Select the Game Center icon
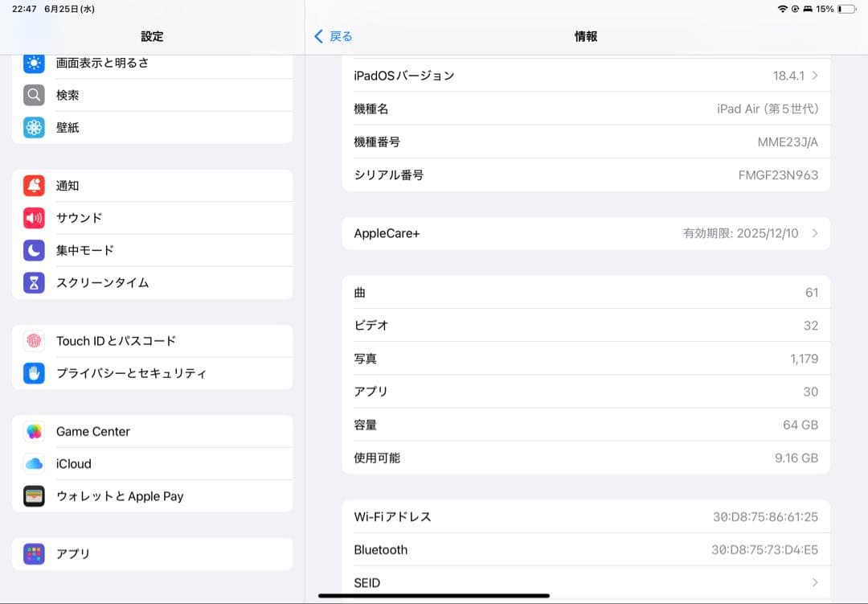Viewport: 868px width, 604px height. click(33, 431)
